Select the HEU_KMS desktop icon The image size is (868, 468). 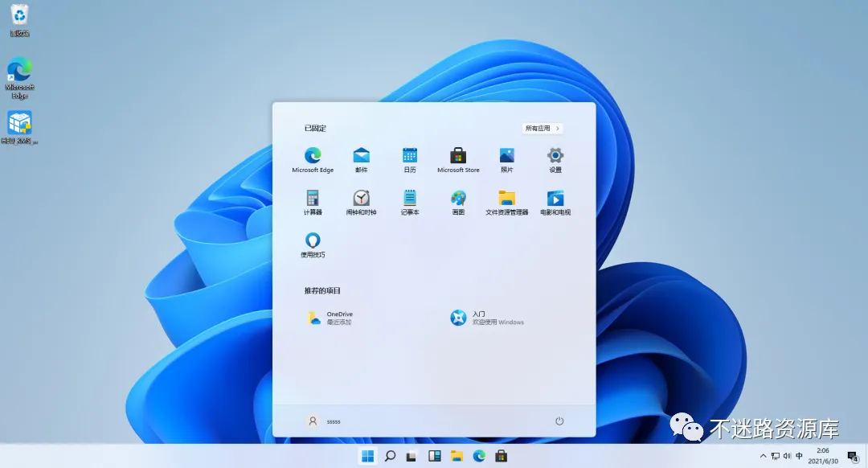(x=19, y=127)
